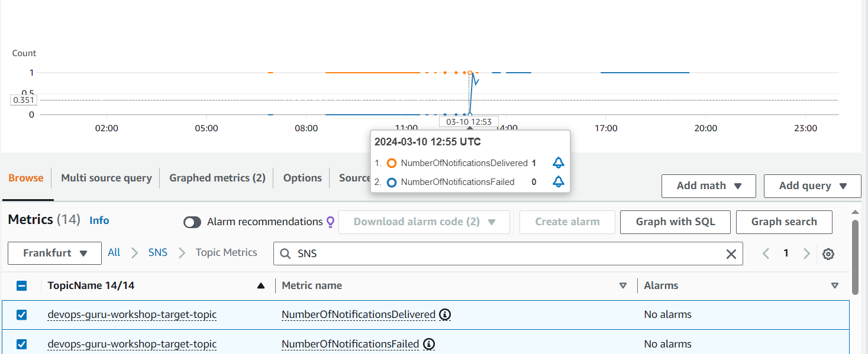Expand the Add query dropdown
Screen dimensions: 868x354
tap(812, 186)
